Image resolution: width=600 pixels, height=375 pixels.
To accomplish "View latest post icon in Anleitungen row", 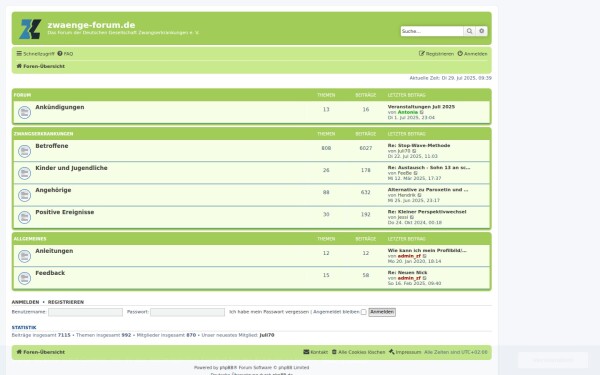I will [424, 256].
